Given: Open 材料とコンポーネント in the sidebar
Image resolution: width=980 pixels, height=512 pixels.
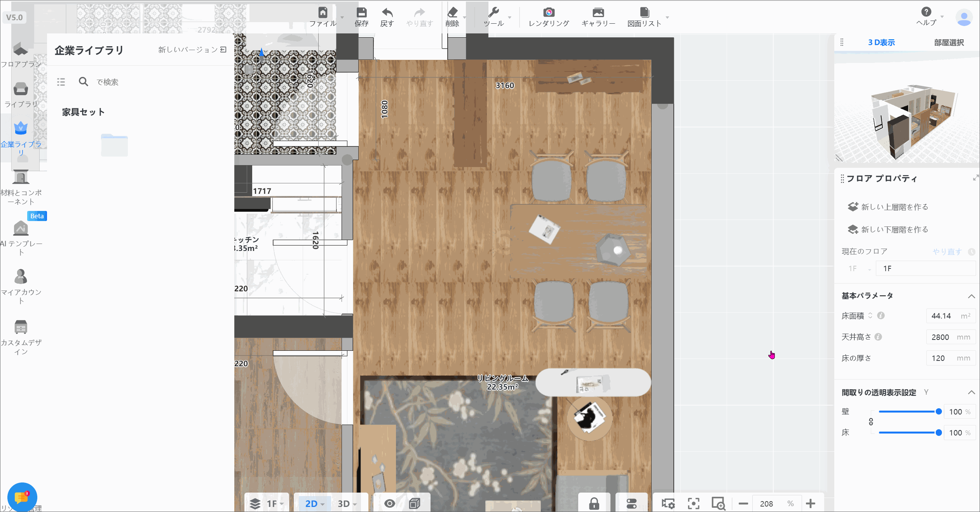Looking at the screenshot, I should [21, 188].
